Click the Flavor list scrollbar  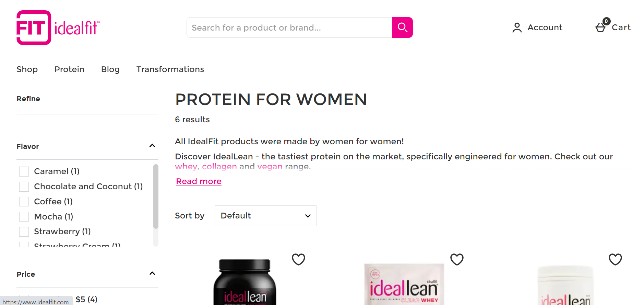(156, 196)
